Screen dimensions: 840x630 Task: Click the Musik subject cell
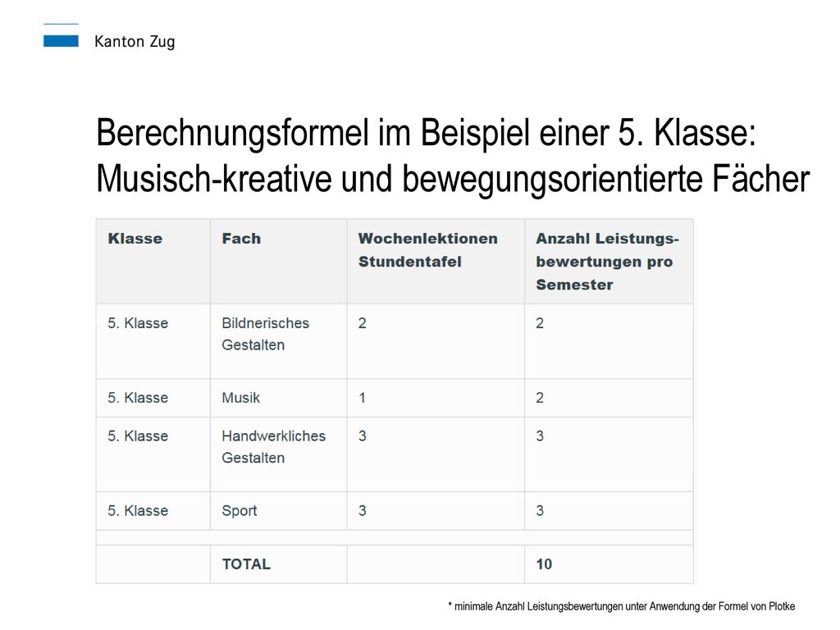click(x=240, y=398)
